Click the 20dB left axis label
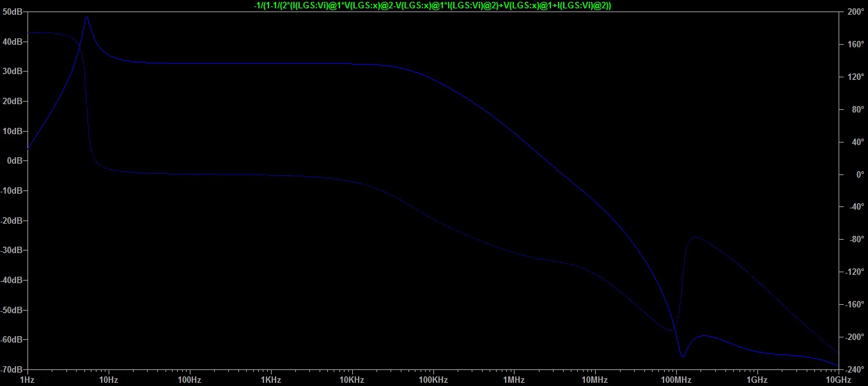Screen dimensions: 868x386 coord(13,101)
